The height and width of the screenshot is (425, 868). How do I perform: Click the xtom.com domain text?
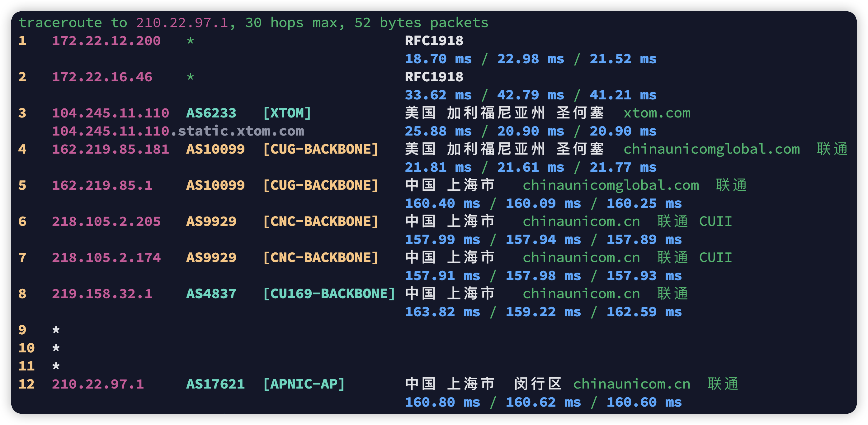[x=657, y=113]
